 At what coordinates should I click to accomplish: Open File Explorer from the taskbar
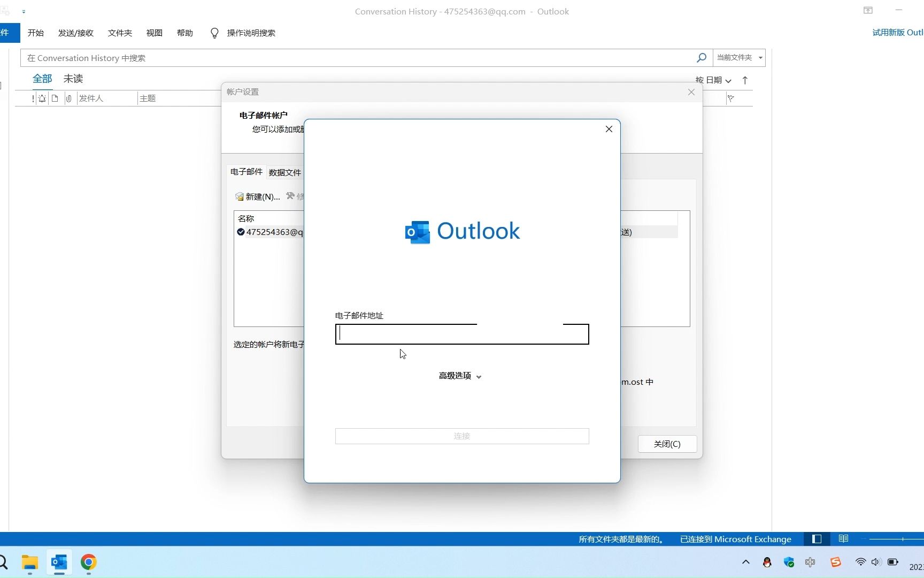coord(30,562)
